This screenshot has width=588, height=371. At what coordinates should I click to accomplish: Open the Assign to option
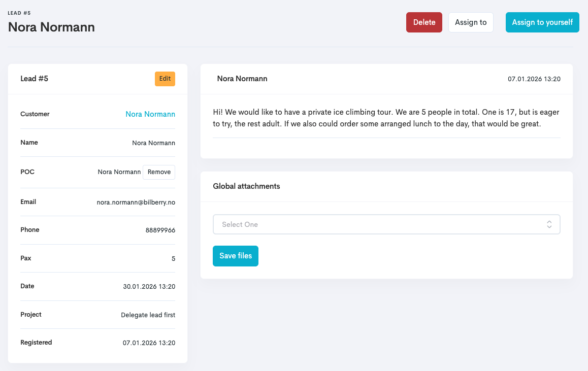pos(471,22)
